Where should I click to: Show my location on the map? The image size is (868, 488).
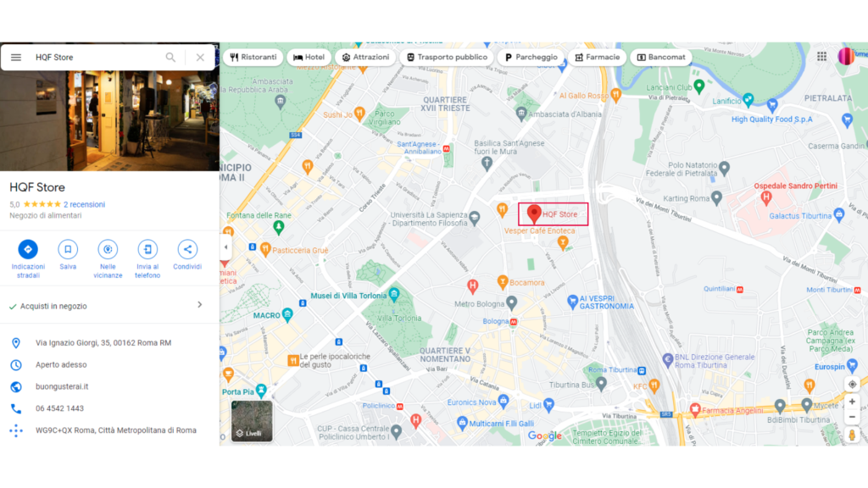(x=852, y=385)
